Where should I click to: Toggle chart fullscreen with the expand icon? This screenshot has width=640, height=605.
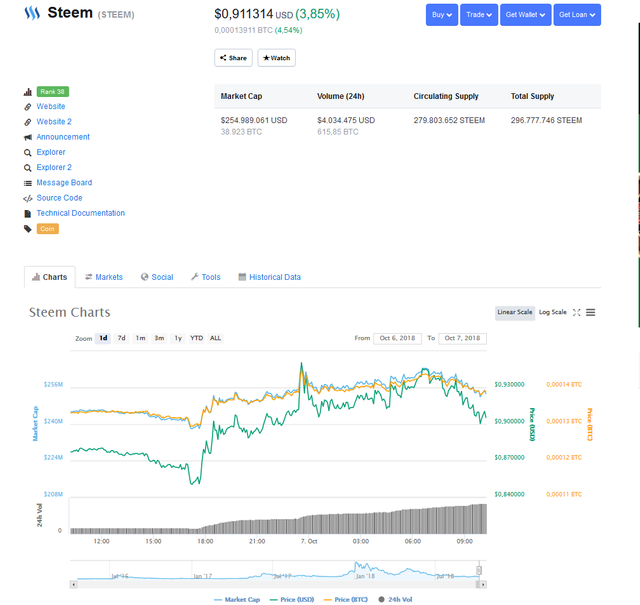click(x=576, y=312)
